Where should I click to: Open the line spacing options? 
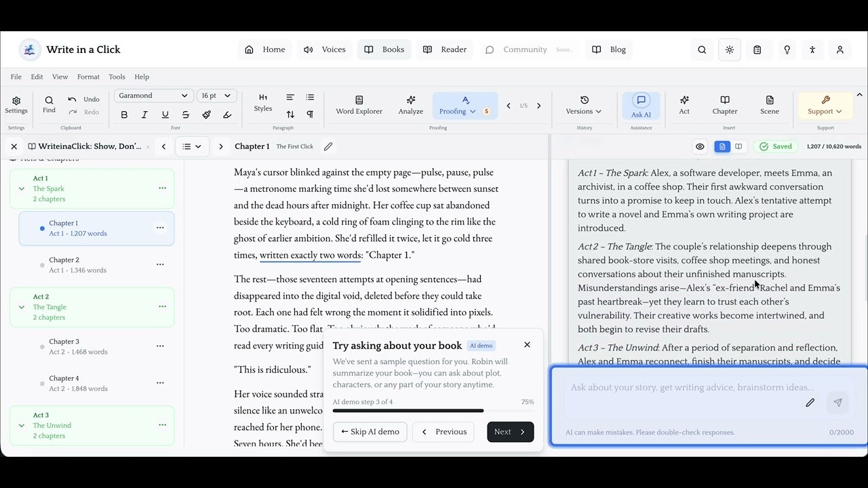(x=290, y=115)
